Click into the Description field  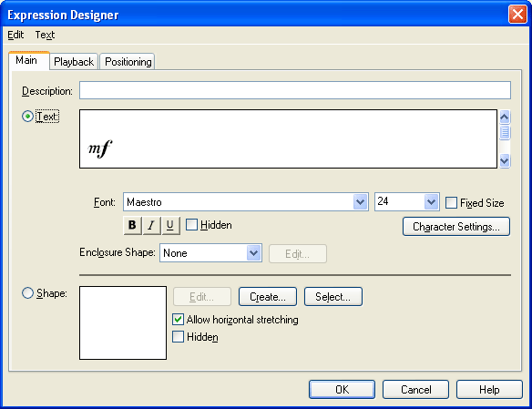point(295,90)
